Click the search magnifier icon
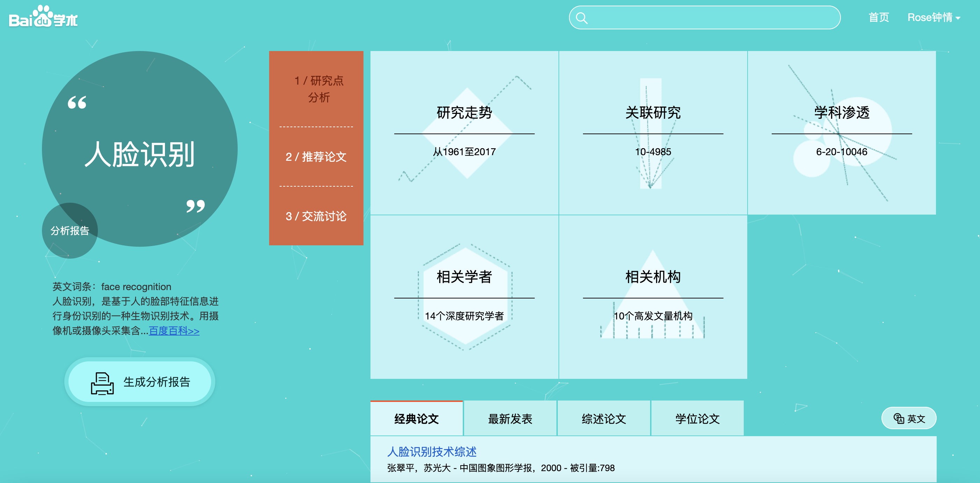Screen dimensions: 980x483 [582, 17]
